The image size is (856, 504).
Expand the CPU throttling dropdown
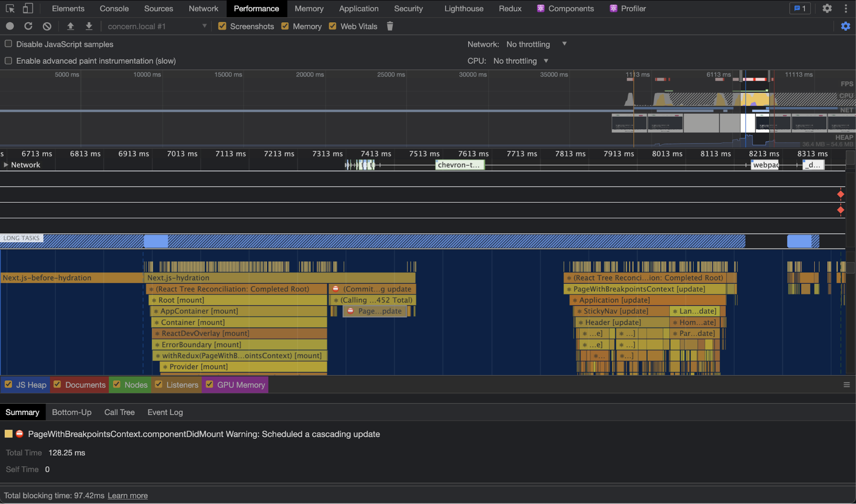coord(546,60)
